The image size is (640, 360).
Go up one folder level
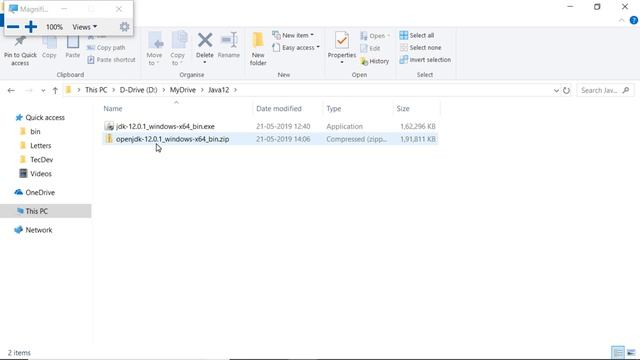click(x=55, y=91)
